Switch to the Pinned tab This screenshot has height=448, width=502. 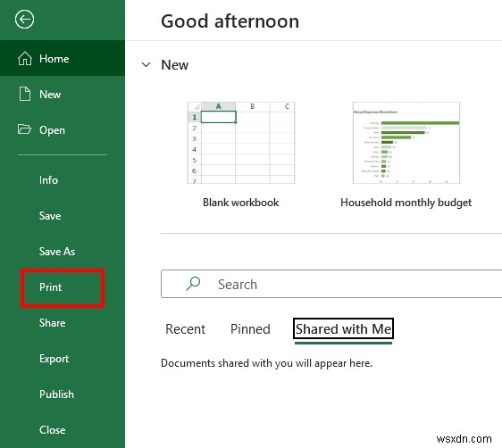250,329
